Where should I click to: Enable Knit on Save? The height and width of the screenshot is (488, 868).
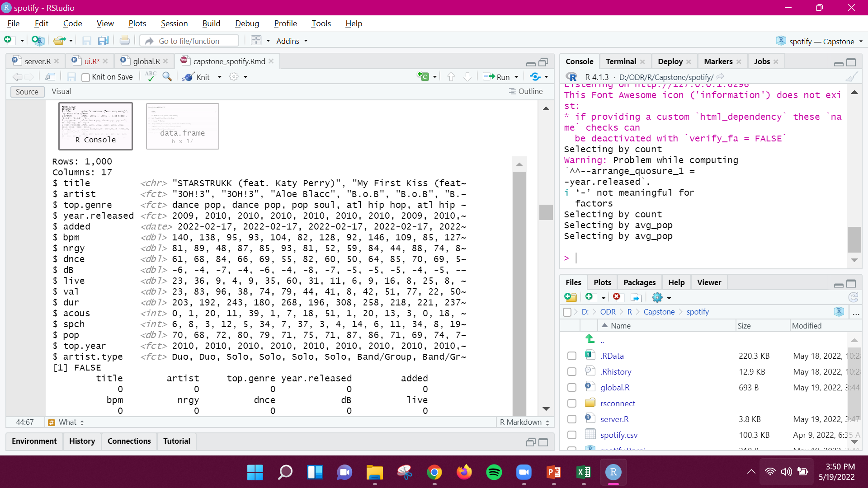pos(85,77)
